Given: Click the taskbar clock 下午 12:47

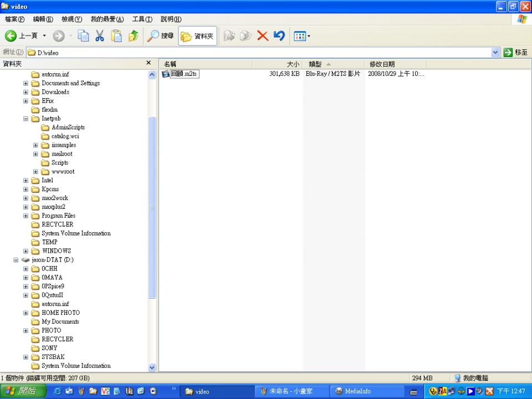Looking at the screenshot, I should click(x=511, y=391).
